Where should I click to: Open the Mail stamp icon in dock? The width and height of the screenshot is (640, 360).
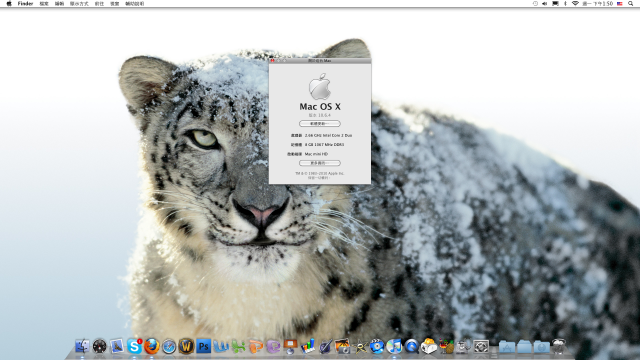(x=117, y=346)
